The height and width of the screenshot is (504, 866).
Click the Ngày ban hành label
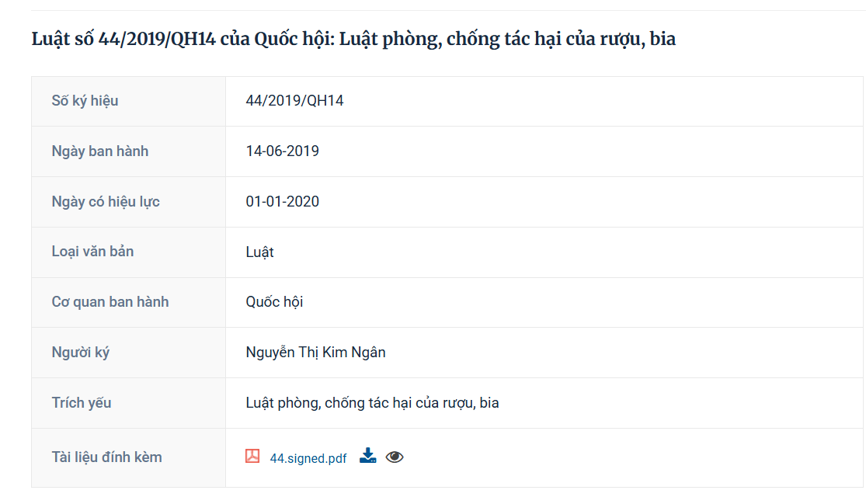[x=100, y=151]
